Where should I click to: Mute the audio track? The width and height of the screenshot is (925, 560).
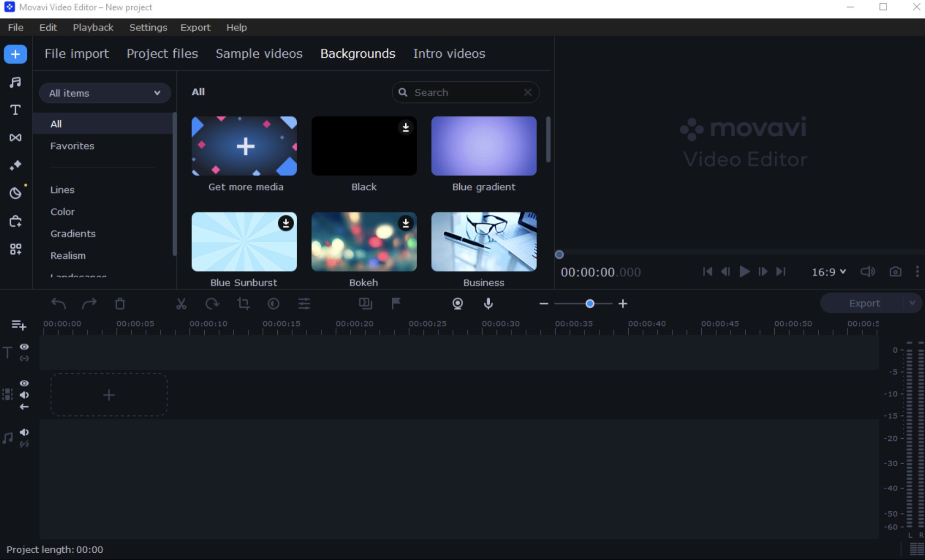point(24,432)
